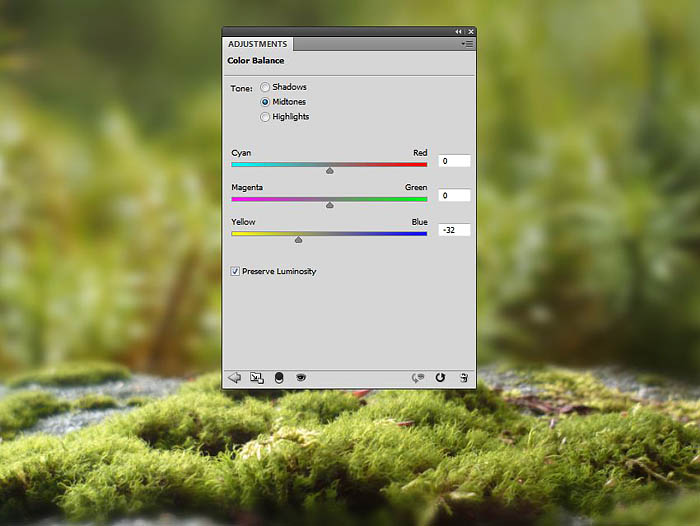Close the Adjustments panel
Viewport: 700px width, 526px height.
point(469,32)
